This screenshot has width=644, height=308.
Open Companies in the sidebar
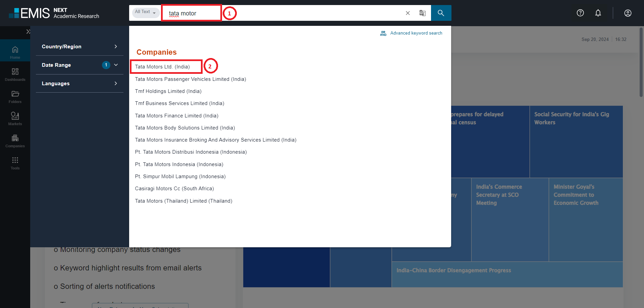(x=15, y=141)
